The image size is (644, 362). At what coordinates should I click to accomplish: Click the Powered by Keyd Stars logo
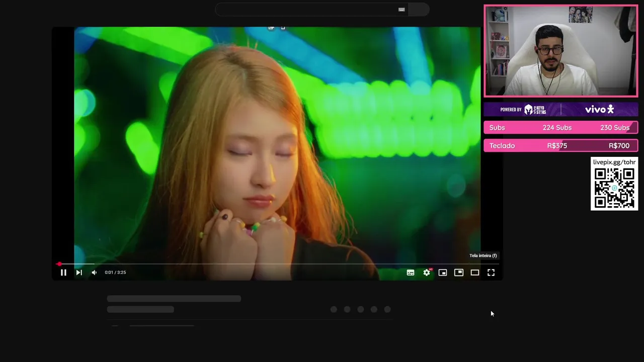click(x=523, y=110)
